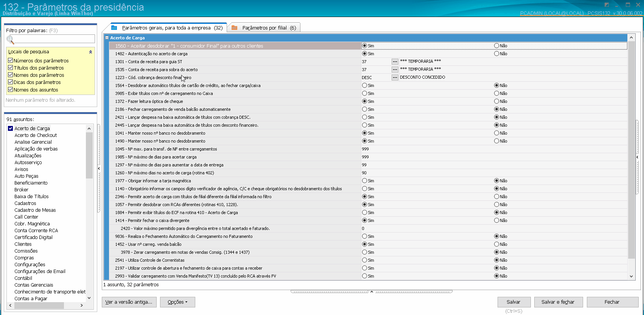Expand right side panel splitter arrow
Viewport: 644px width, 315px height.
(637, 157)
